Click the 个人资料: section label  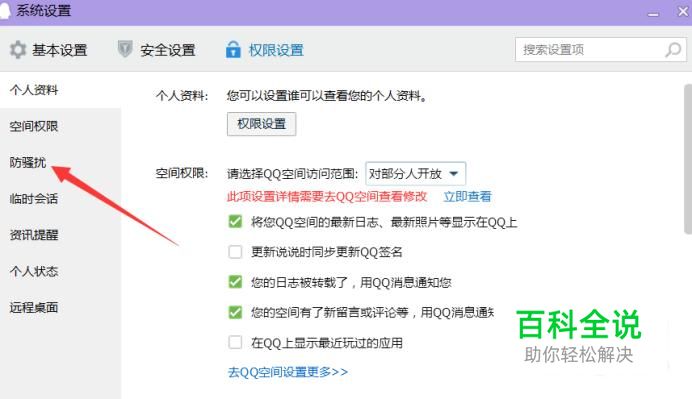182,96
